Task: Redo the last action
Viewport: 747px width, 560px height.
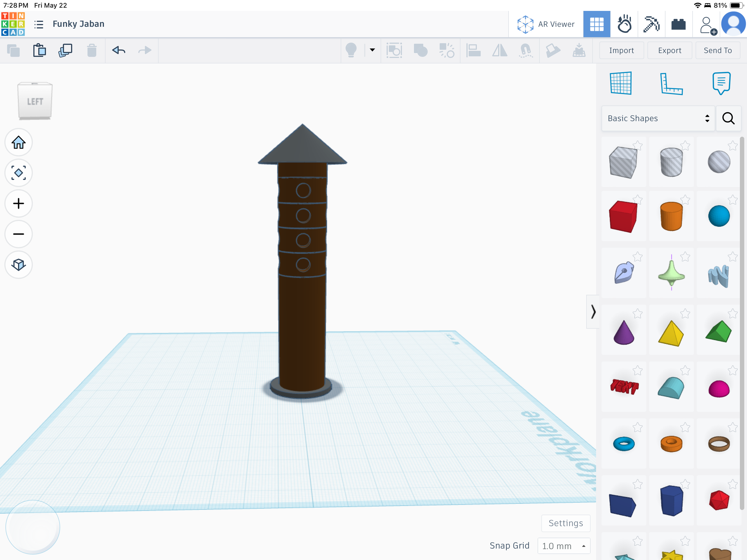Action: (145, 51)
